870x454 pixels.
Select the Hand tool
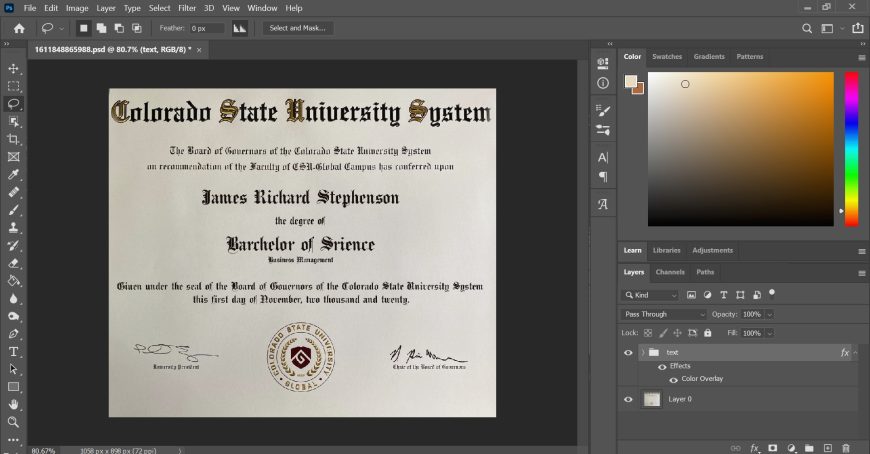pyautogui.click(x=13, y=405)
